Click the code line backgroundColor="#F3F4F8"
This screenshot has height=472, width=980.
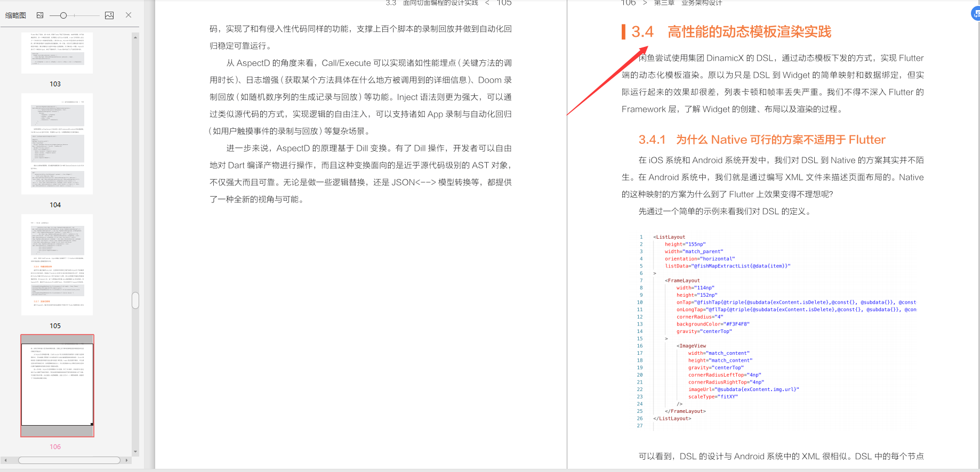click(713, 324)
